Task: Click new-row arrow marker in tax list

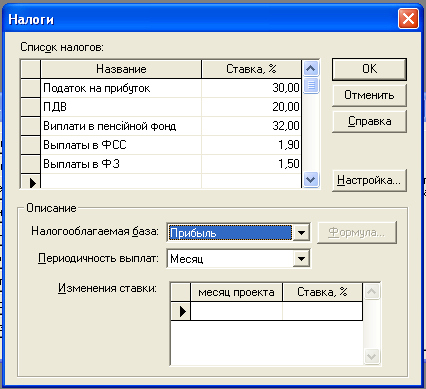Action: pyautogui.click(x=30, y=181)
